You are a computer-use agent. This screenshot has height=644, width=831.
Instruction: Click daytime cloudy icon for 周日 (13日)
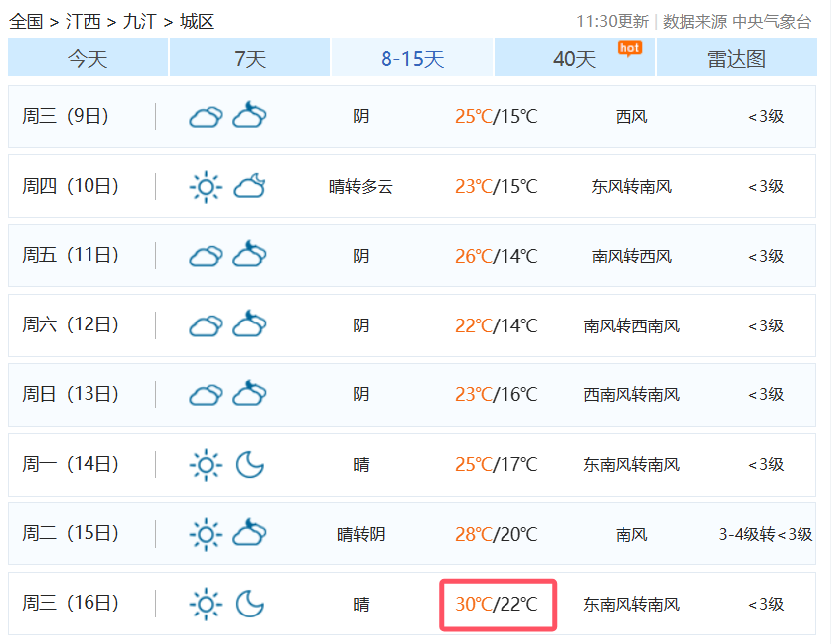(x=207, y=395)
